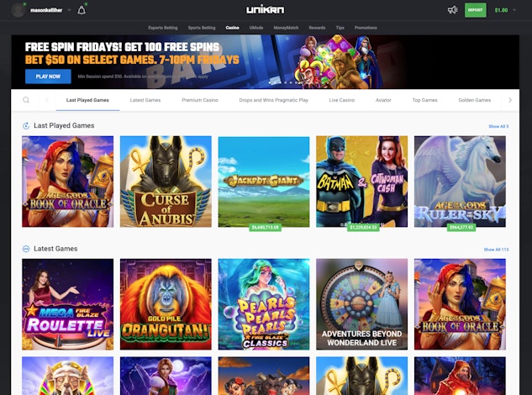The height and width of the screenshot is (395, 532).
Task: Open the Gold Pile Orangutan game thumbnail
Action: [166, 304]
